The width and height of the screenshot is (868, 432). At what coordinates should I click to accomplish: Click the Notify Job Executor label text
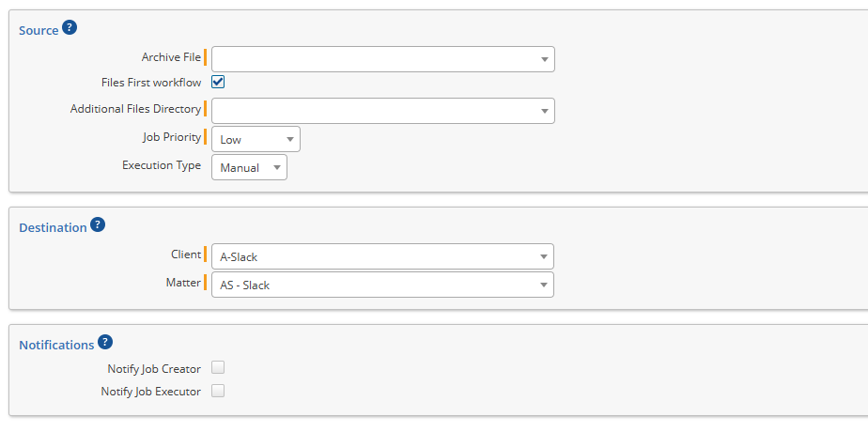coord(150,392)
